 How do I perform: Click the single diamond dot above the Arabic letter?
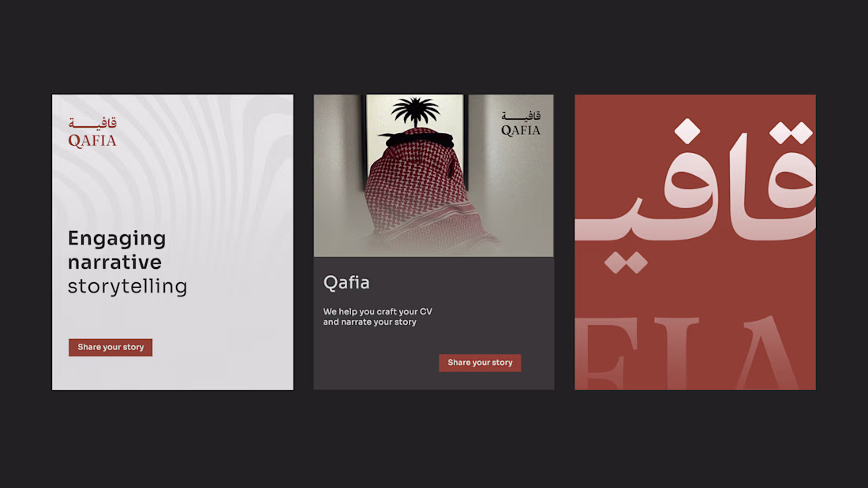687,131
